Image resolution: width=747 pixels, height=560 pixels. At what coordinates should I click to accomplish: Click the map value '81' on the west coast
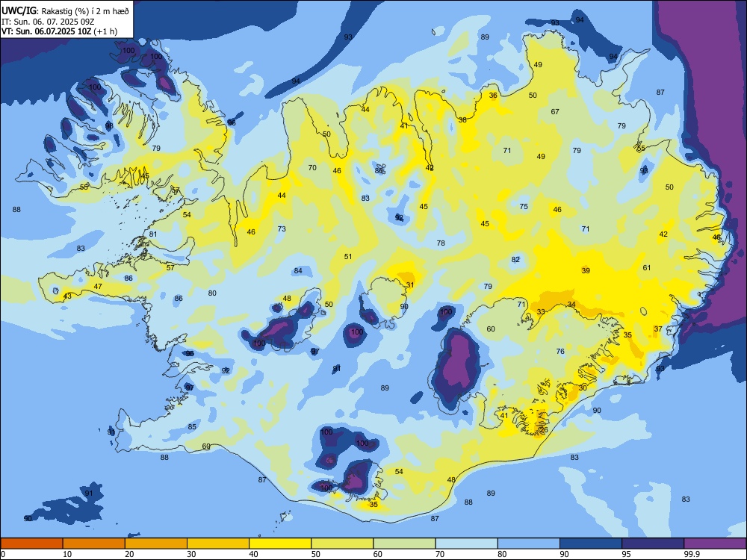(x=153, y=234)
